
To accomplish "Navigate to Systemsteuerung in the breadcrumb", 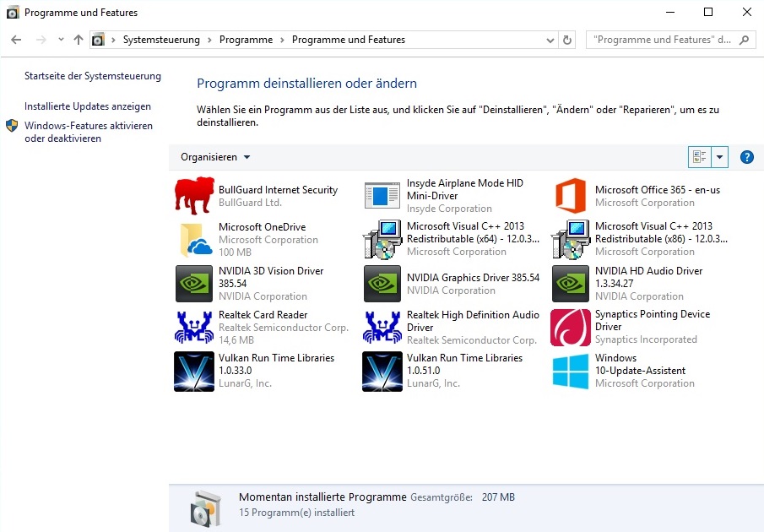I will [x=161, y=40].
